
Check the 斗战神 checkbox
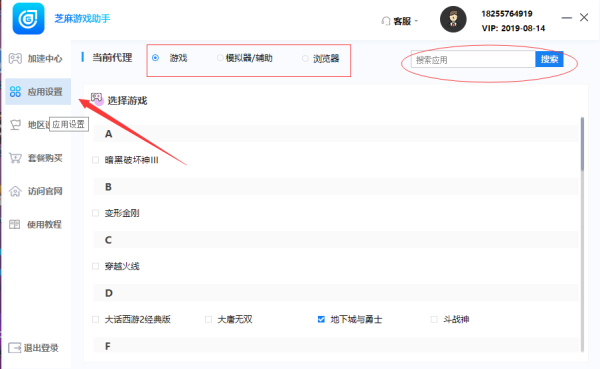tap(434, 319)
